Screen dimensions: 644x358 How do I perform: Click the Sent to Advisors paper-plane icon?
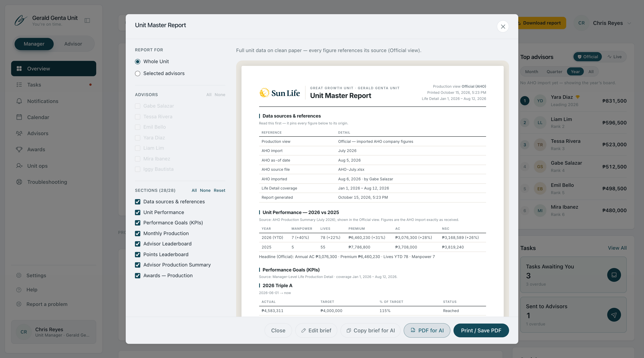pyautogui.click(x=614, y=315)
